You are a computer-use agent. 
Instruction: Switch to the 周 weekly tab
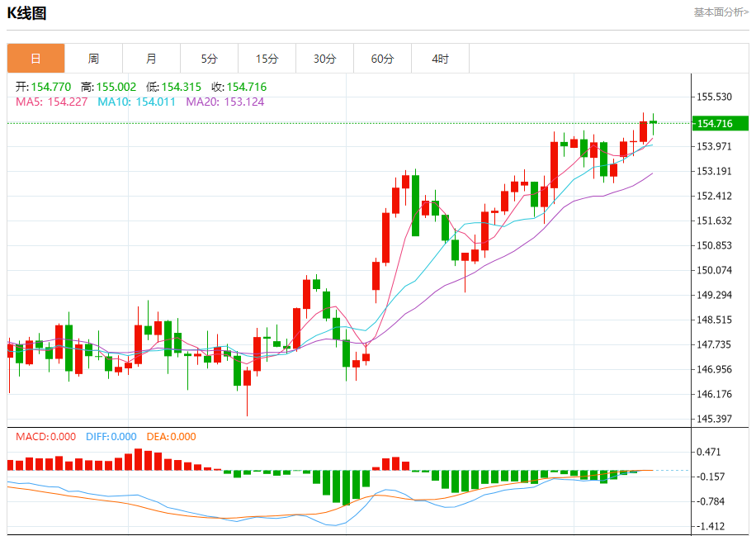[x=93, y=59]
